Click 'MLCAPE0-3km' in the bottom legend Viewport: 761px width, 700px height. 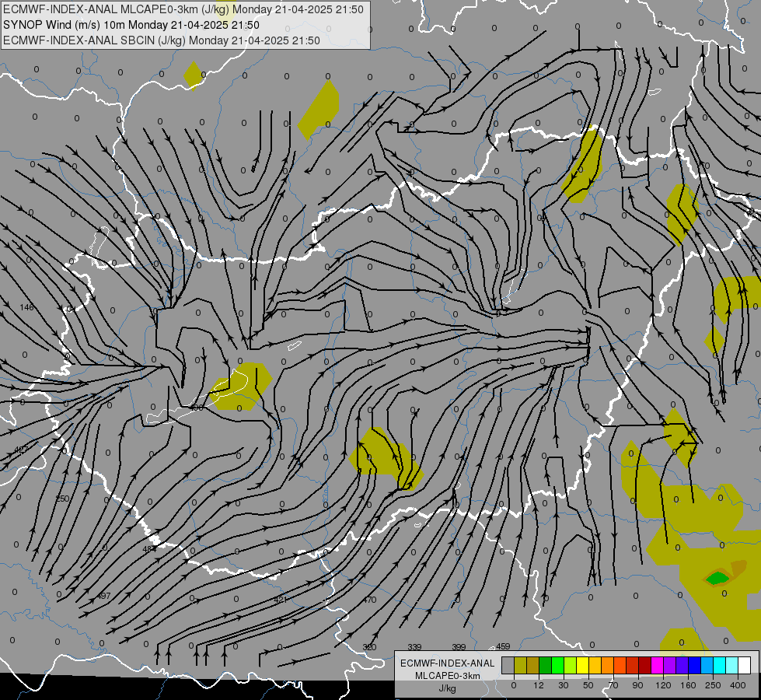447,676
